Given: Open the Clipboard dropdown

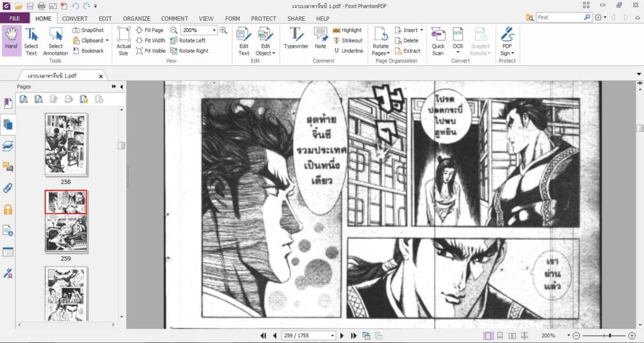Looking at the screenshot, I should pos(107,40).
